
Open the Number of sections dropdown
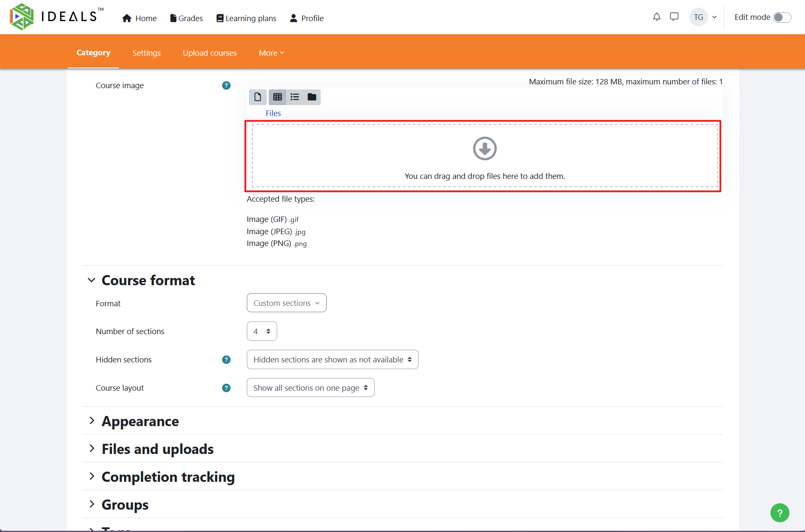coord(262,332)
